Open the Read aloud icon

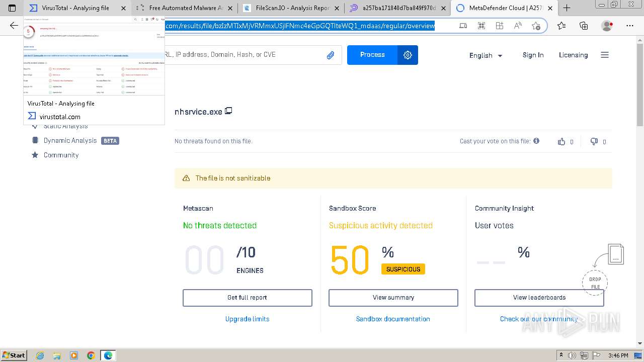pyautogui.click(x=518, y=26)
